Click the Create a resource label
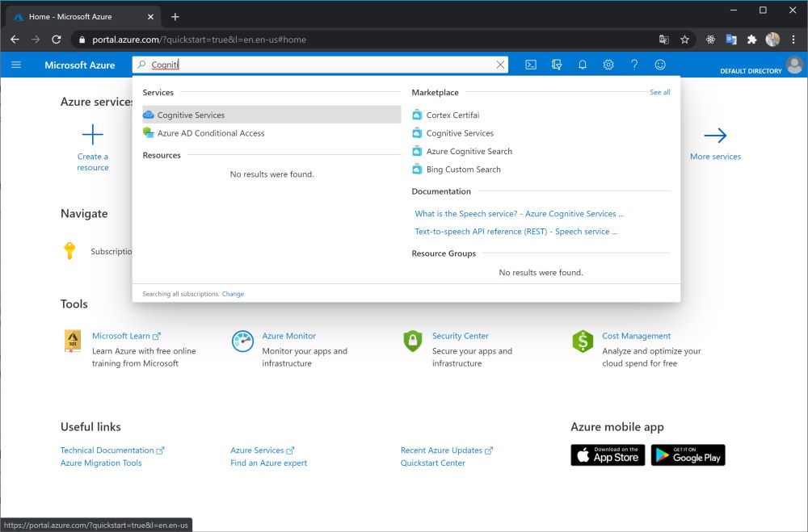Viewport: 808px width, 532px height. coord(93,161)
